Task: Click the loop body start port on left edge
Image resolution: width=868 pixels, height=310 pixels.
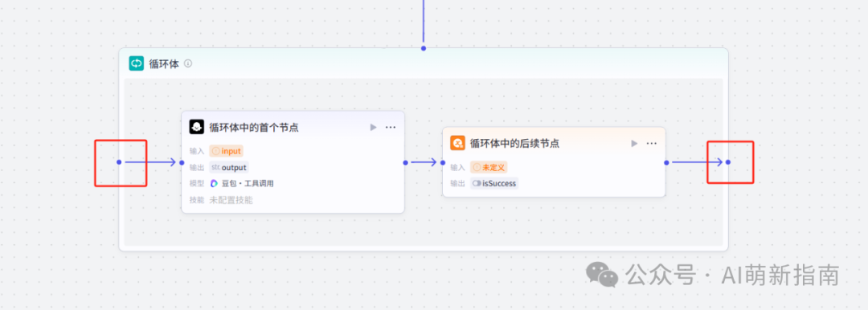Action: click(119, 162)
